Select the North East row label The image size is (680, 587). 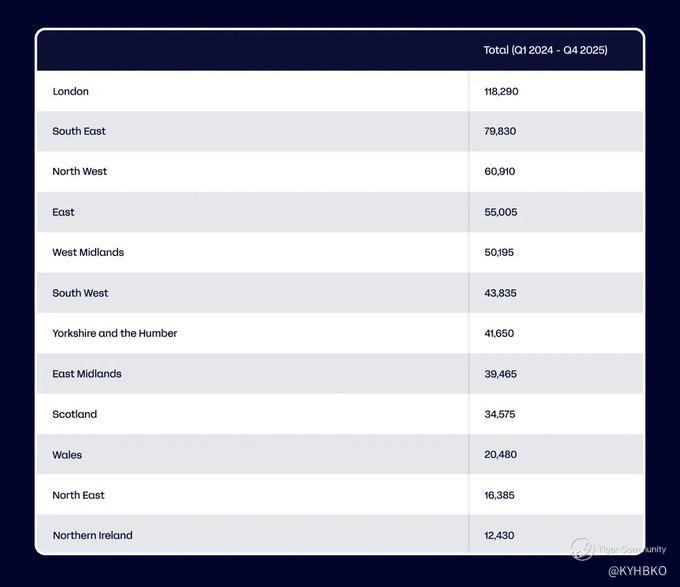[x=78, y=495]
